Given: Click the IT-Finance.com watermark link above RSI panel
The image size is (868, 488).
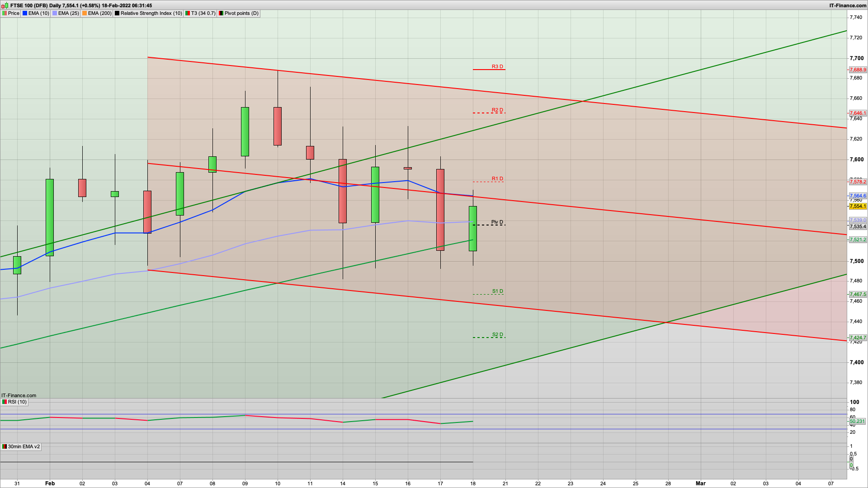Looking at the screenshot, I should pyautogui.click(x=19, y=395).
